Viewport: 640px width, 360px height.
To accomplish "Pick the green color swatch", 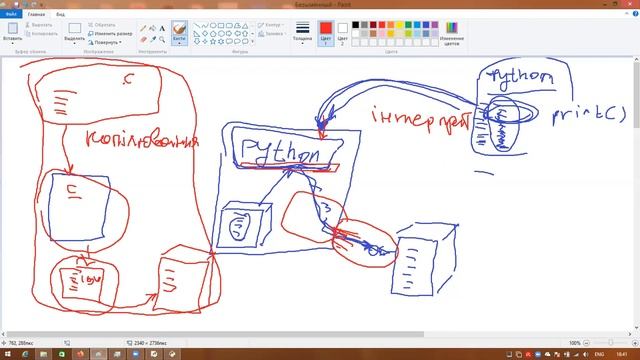I will pyautogui.click(x=408, y=25).
